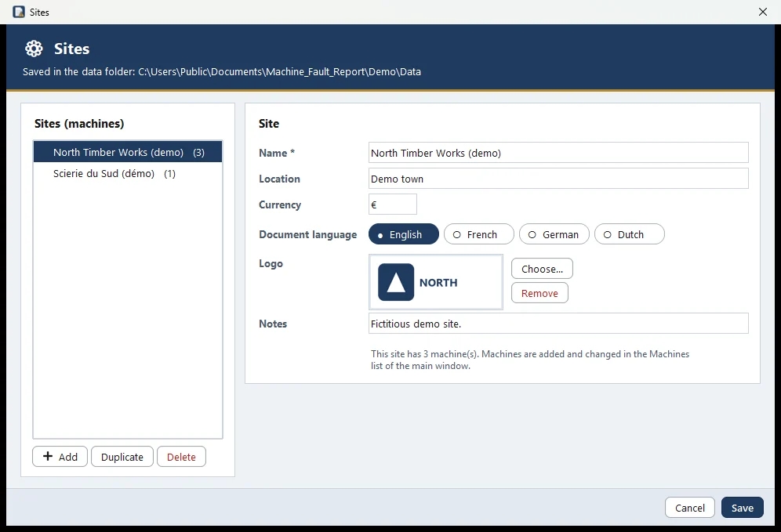The width and height of the screenshot is (781, 532).
Task: Select Dutch document language
Action: click(x=629, y=234)
